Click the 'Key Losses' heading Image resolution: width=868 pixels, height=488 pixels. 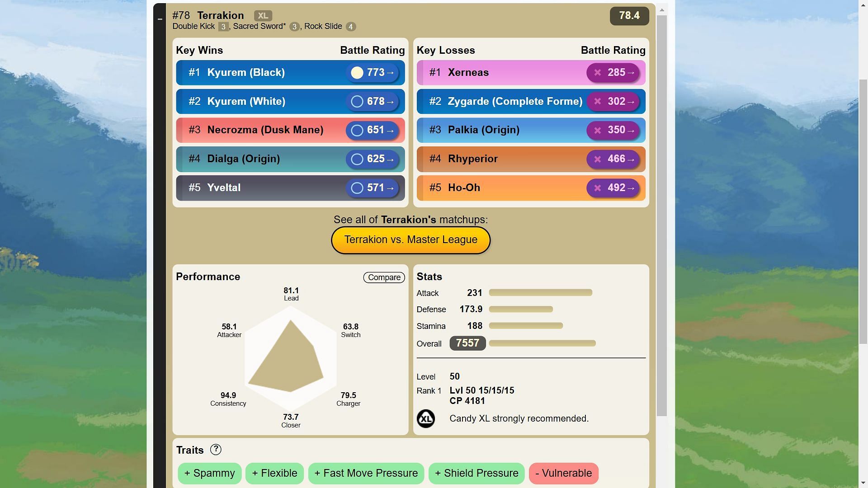click(x=446, y=50)
